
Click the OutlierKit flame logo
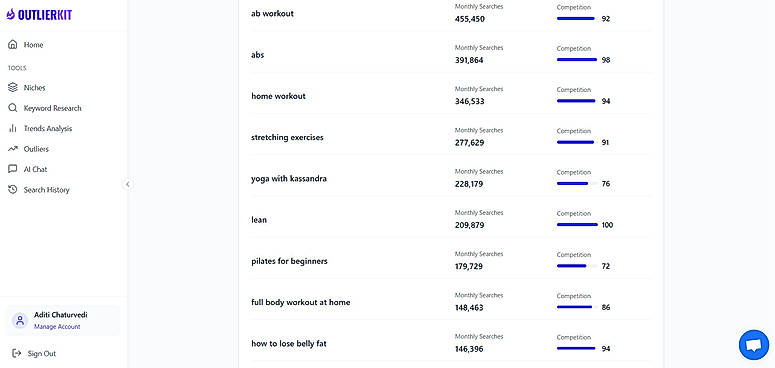(x=11, y=15)
